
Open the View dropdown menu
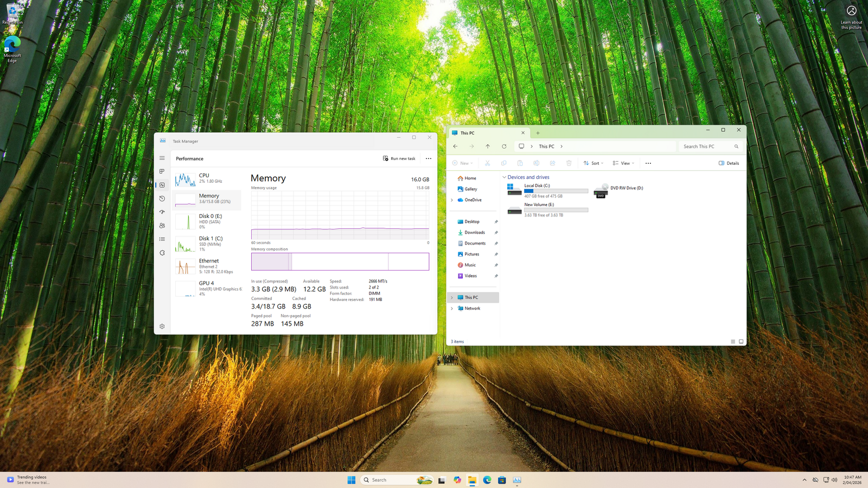click(x=623, y=163)
